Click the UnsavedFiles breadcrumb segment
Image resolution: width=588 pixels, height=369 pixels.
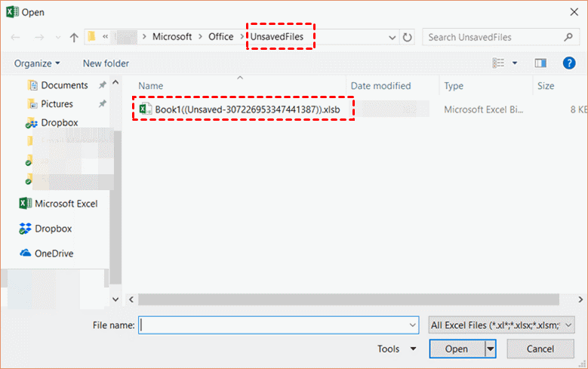[x=277, y=37]
